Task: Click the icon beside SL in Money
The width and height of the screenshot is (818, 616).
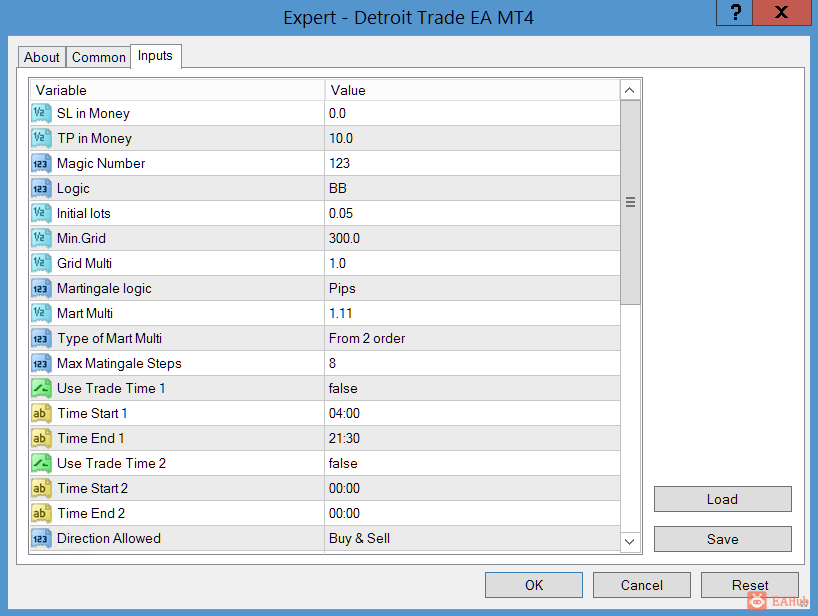Action: pos(41,113)
